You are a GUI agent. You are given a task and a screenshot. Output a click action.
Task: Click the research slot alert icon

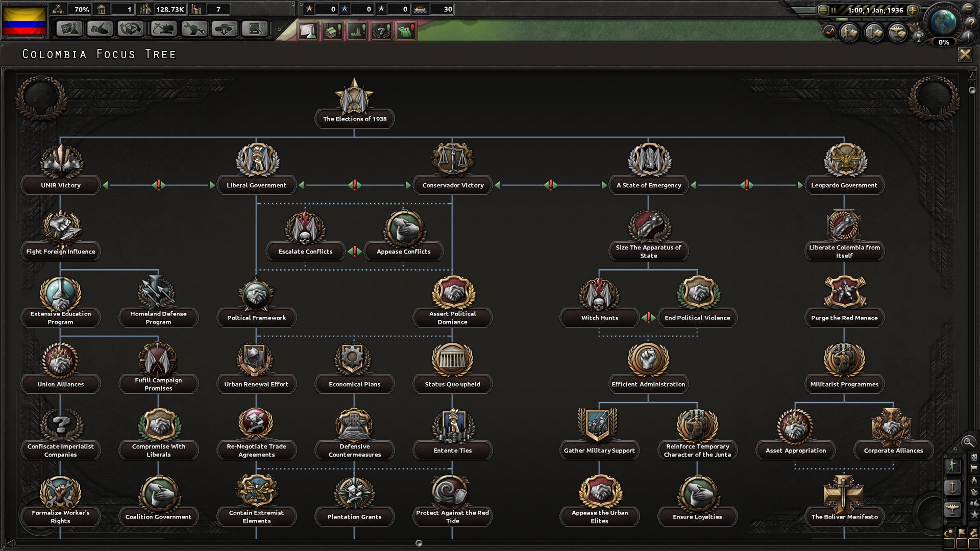coord(308,31)
